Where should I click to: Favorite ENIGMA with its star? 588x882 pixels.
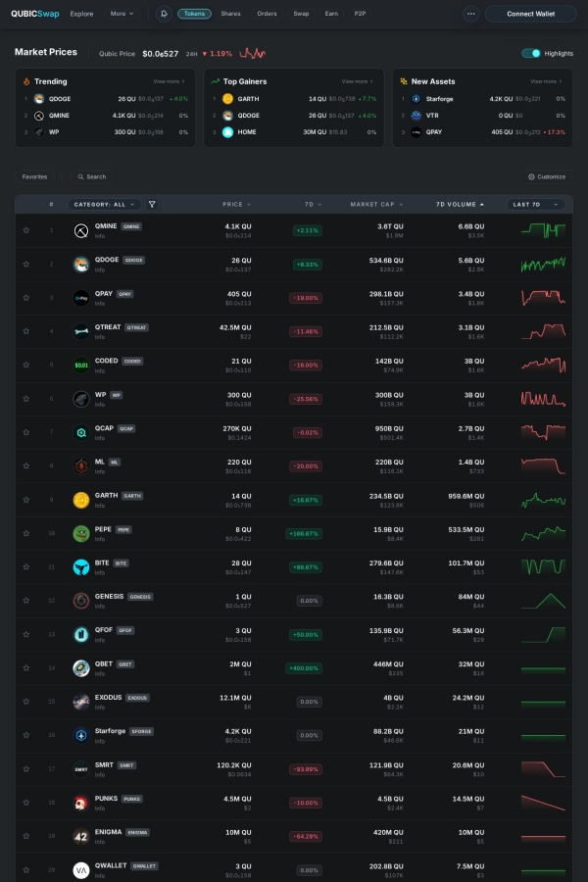pos(25,836)
